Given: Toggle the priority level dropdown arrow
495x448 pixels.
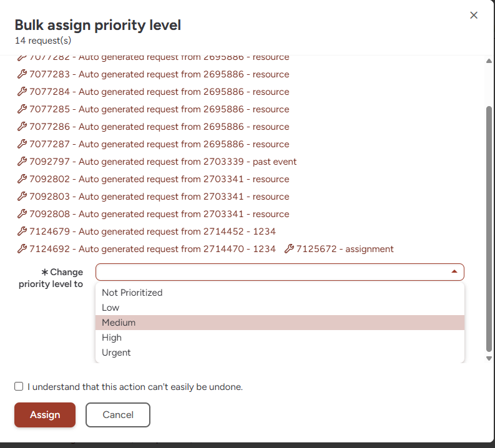Looking at the screenshot, I should pyautogui.click(x=454, y=272).
